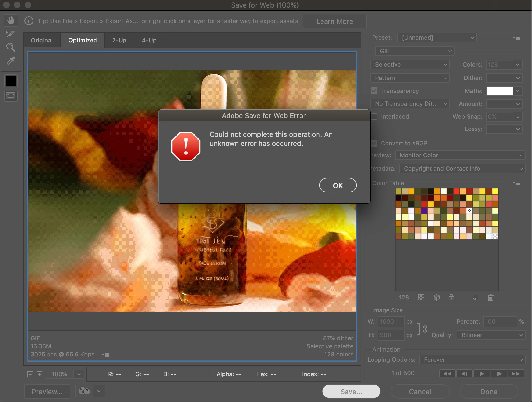Click the Learn More button
532x402 pixels.
pos(335,21)
